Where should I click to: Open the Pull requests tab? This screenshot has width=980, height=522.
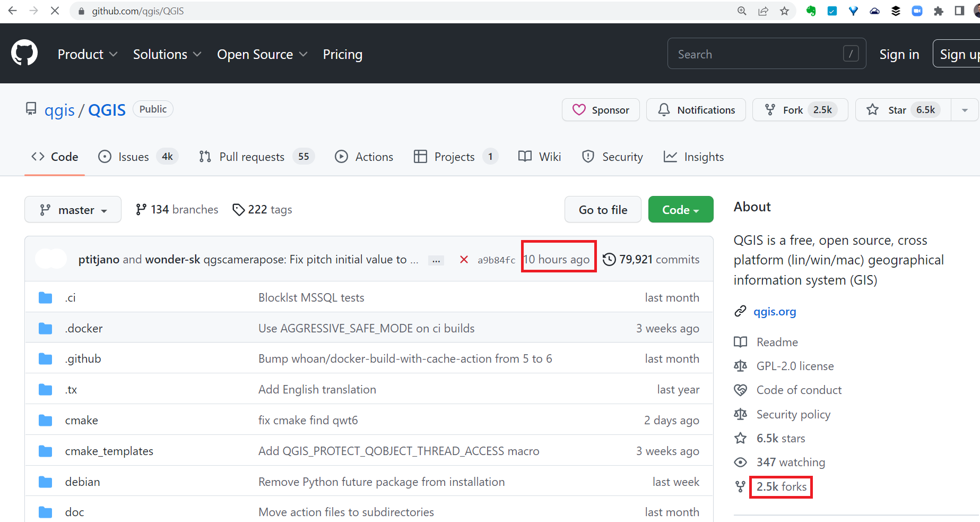pos(257,157)
